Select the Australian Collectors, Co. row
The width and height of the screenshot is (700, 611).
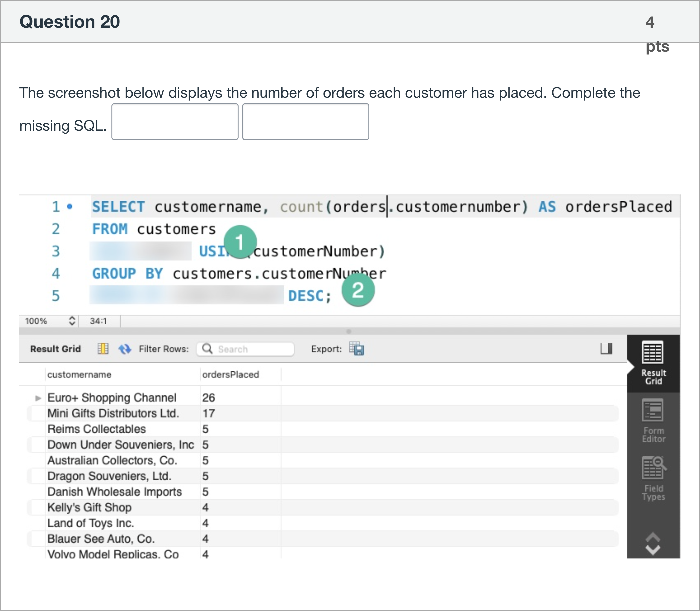(x=323, y=460)
